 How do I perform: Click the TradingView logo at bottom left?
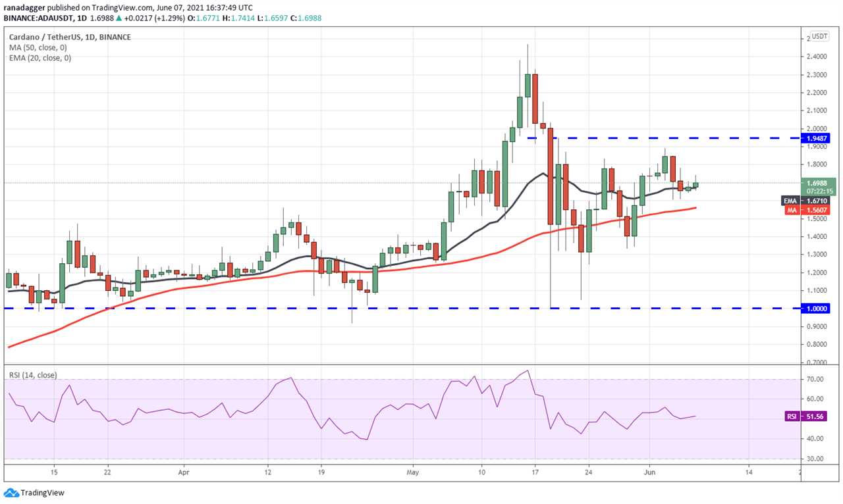coord(34,492)
